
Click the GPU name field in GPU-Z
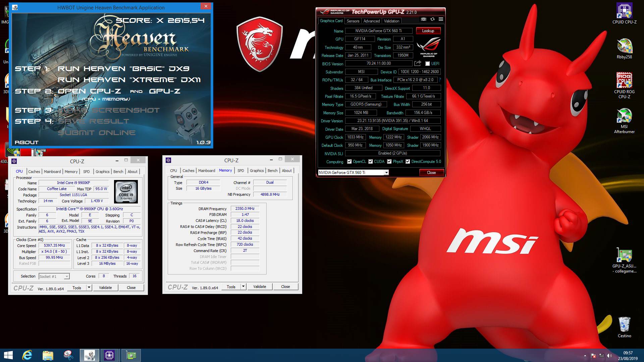tap(379, 31)
